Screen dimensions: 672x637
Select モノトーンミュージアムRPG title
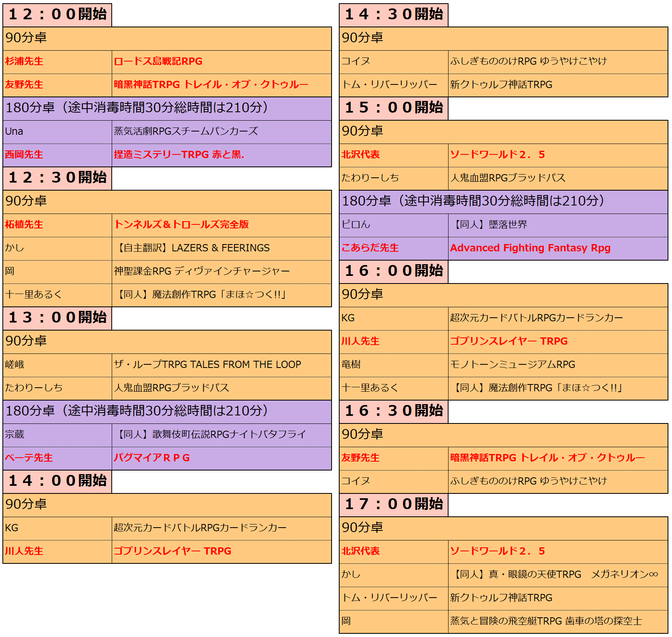513,364
